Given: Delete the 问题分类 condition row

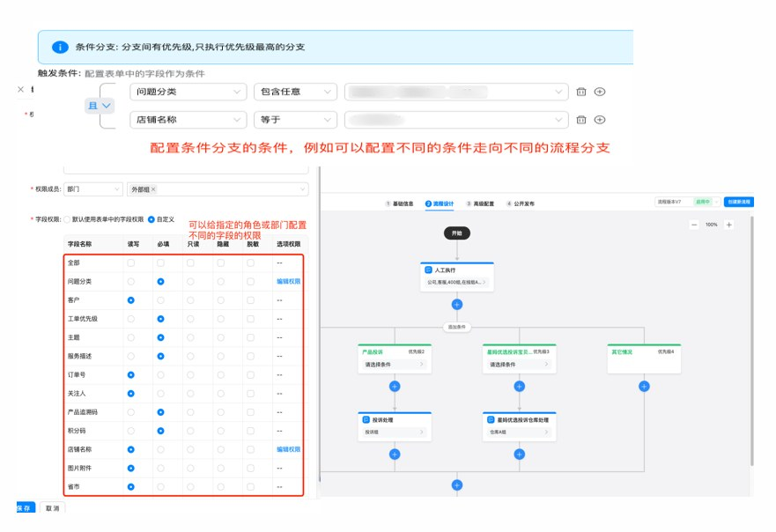Looking at the screenshot, I should pos(581,92).
